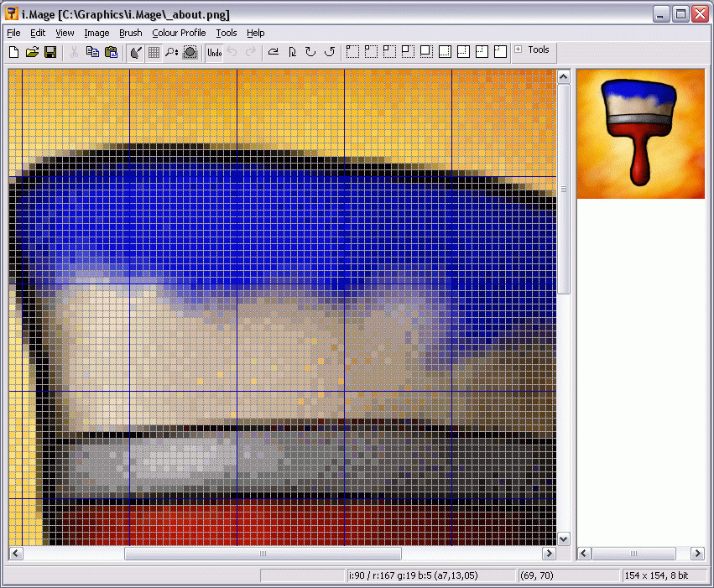Image resolution: width=714 pixels, height=588 pixels.
Task: Click the redo arrow icon
Action: (x=251, y=52)
